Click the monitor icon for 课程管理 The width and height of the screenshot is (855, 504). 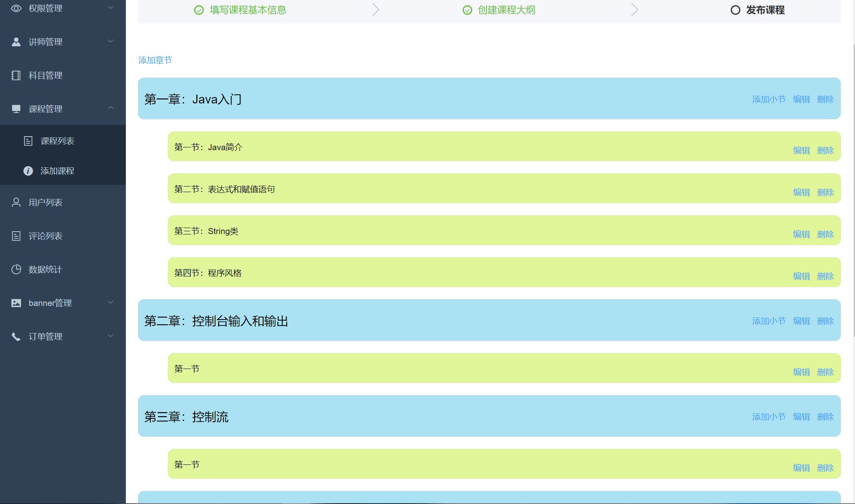[16, 109]
